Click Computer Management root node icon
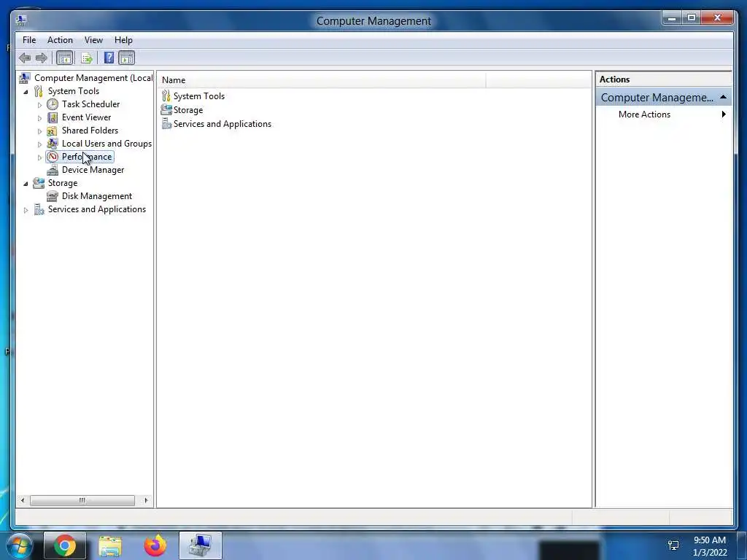The width and height of the screenshot is (747, 560). (25, 77)
